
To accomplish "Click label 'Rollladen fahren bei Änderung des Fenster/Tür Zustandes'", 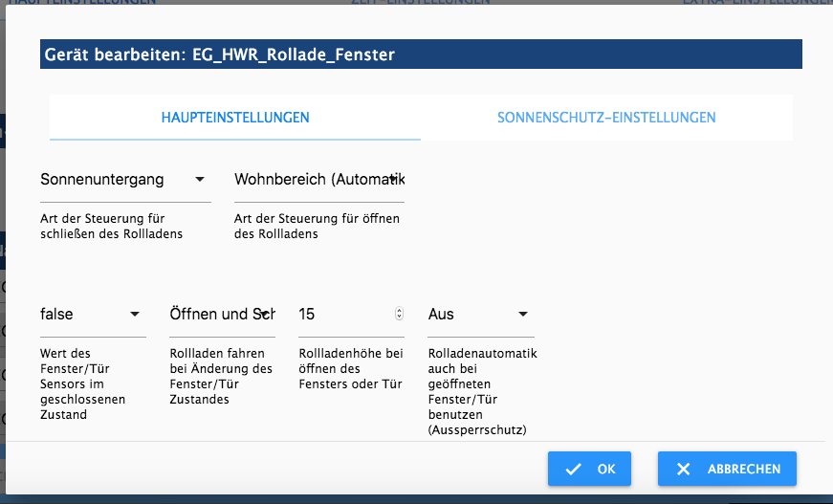I will click(221, 377).
